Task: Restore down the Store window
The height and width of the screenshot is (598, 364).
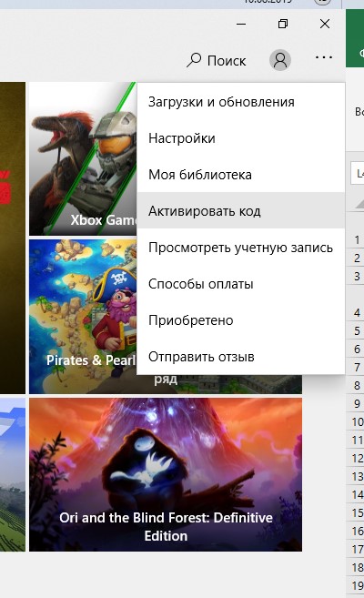Action: [283, 24]
